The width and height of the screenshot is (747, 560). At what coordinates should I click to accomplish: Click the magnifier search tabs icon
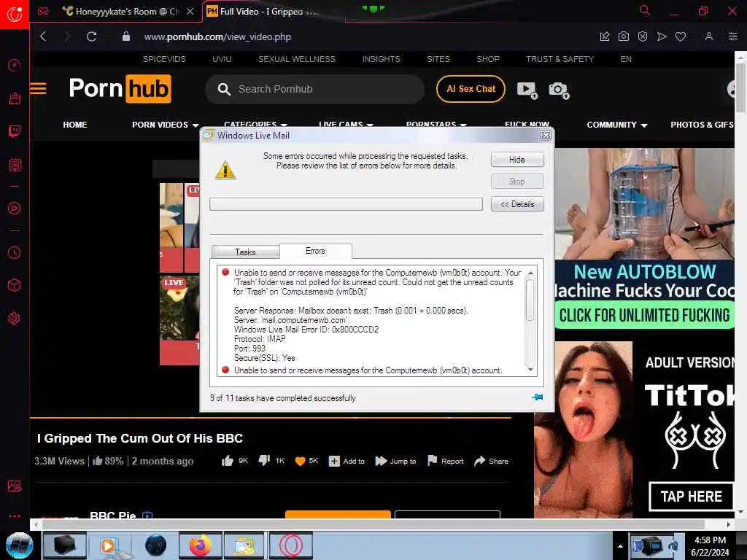click(x=645, y=10)
